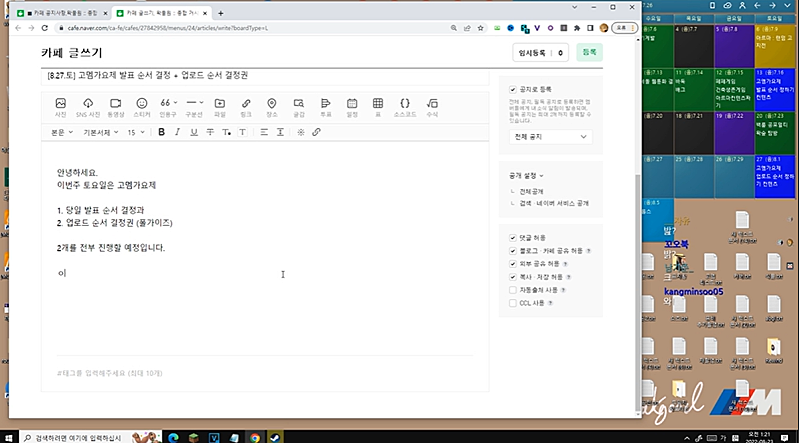Click the calendar widget's right arrow

click(x=772, y=5)
